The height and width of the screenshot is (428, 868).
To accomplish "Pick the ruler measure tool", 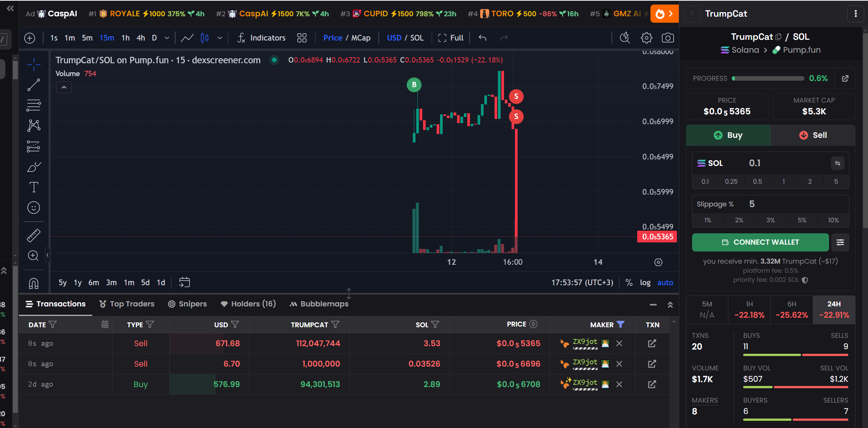I will (34, 235).
